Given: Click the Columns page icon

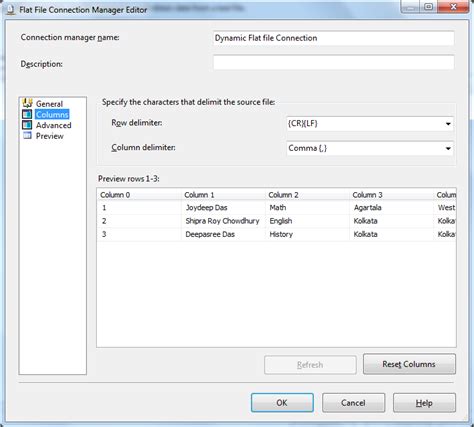Looking at the screenshot, I should 27,114.
